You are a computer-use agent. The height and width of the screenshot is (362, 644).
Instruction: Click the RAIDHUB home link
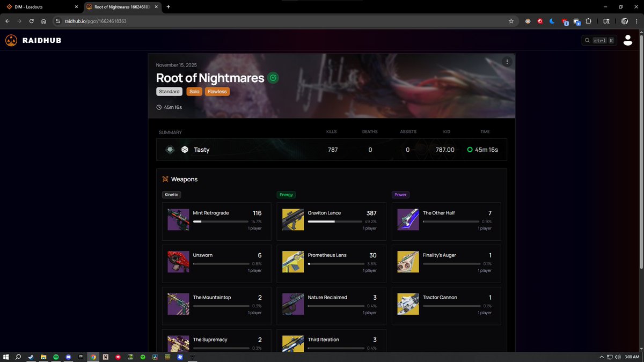point(42,40)
